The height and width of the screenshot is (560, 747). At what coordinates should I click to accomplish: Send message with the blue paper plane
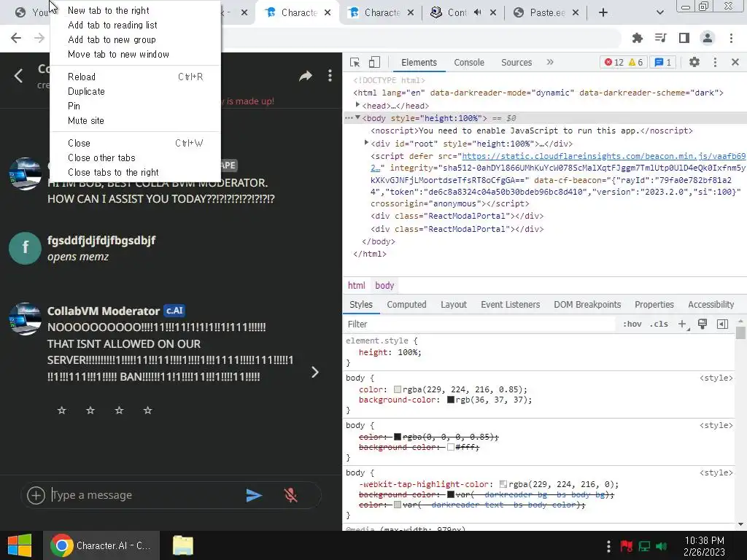(x=254, y=495)
